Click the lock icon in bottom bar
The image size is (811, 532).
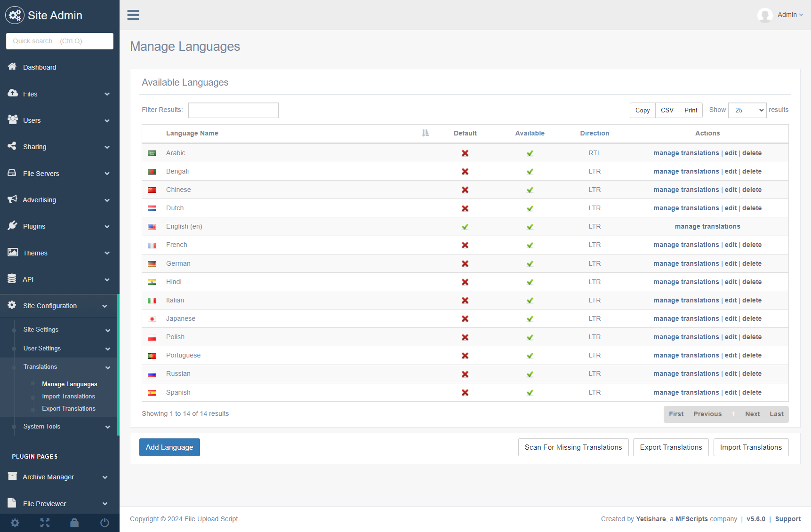click(x=74, y=523)
